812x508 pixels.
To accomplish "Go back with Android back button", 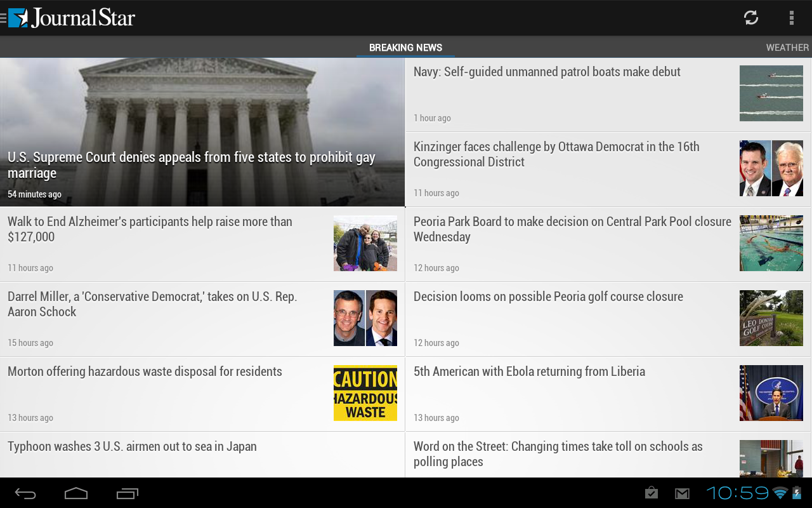I will pos(26,493).
